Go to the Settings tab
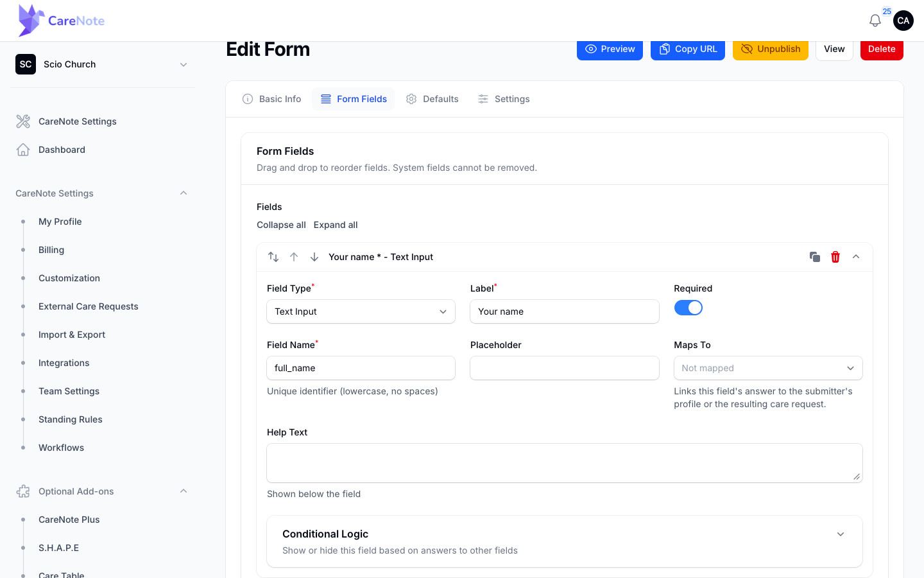This screenshot has height=578, width=924. click(504, 99)
